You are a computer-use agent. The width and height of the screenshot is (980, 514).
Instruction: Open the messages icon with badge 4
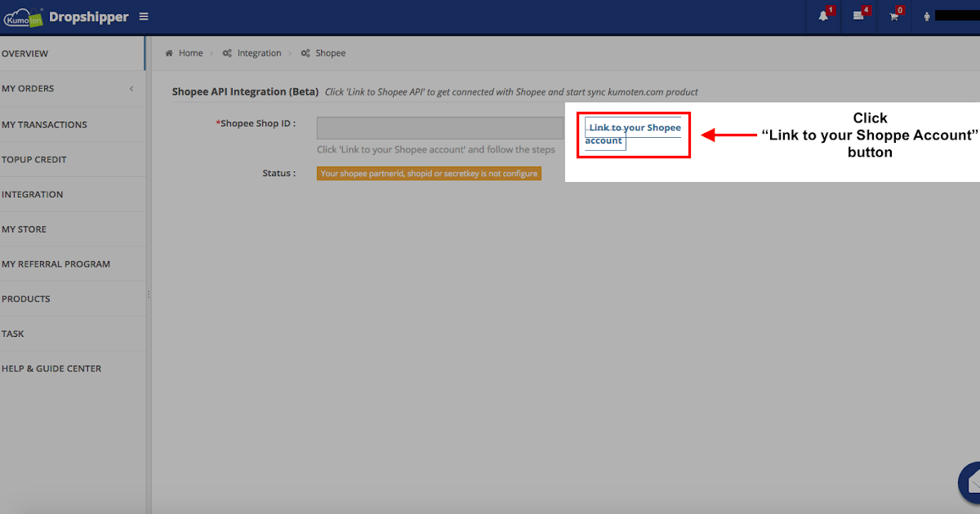[858, 16]
